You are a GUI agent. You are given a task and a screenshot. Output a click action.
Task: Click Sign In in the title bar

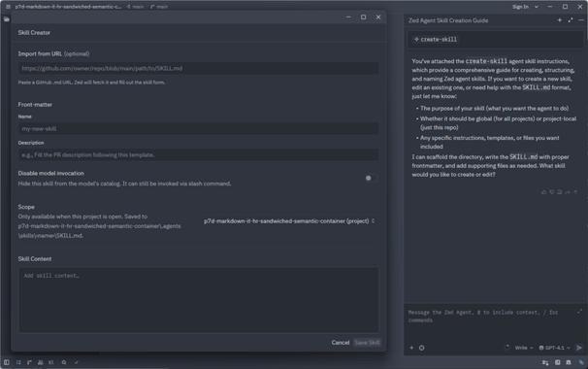tap(520, 7)
